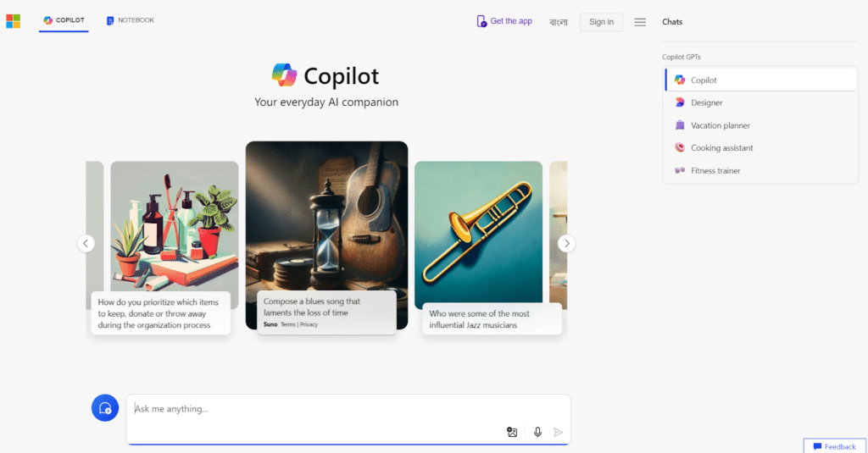Click the influential Jazz musicians prompt
This screenshot has width=868, height=453.
492,319
